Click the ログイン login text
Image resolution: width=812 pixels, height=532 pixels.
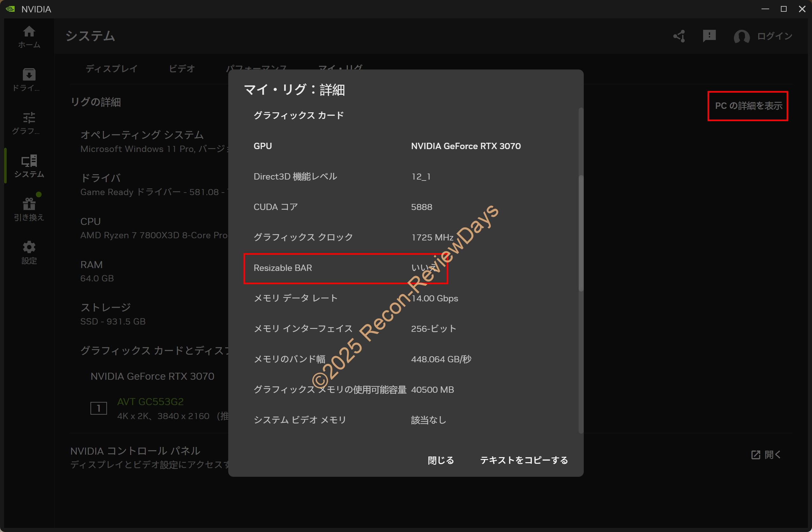click(x=775, y=36)
